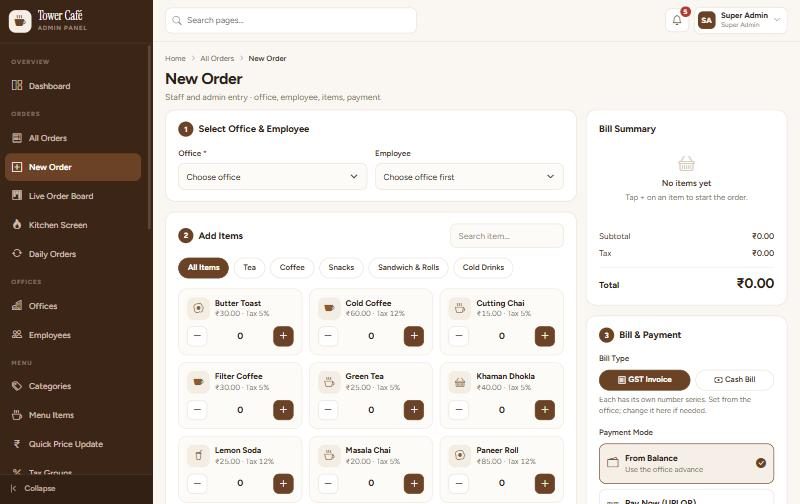This screenshot has width=800, height=504.
Task: Decrease Cutting Chai quantity
Action: click(459, 336)
